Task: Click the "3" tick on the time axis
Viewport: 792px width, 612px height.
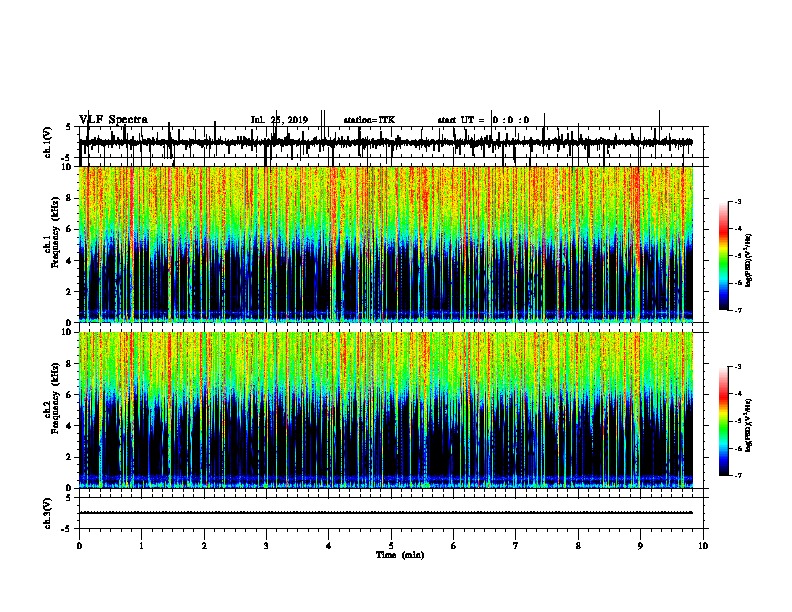Action: click(x=266, y=546)
